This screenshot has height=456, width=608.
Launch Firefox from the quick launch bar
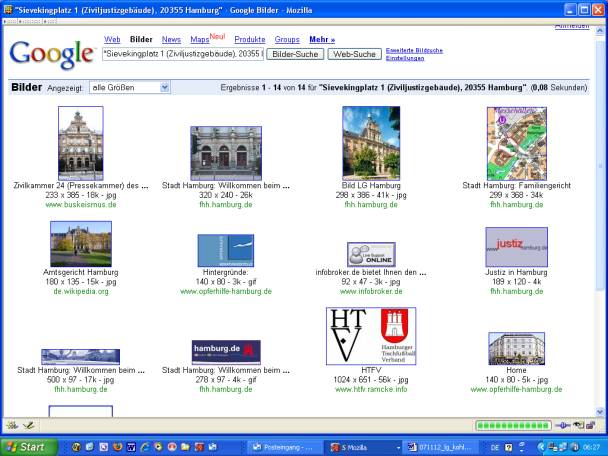(x=117, y=447)
